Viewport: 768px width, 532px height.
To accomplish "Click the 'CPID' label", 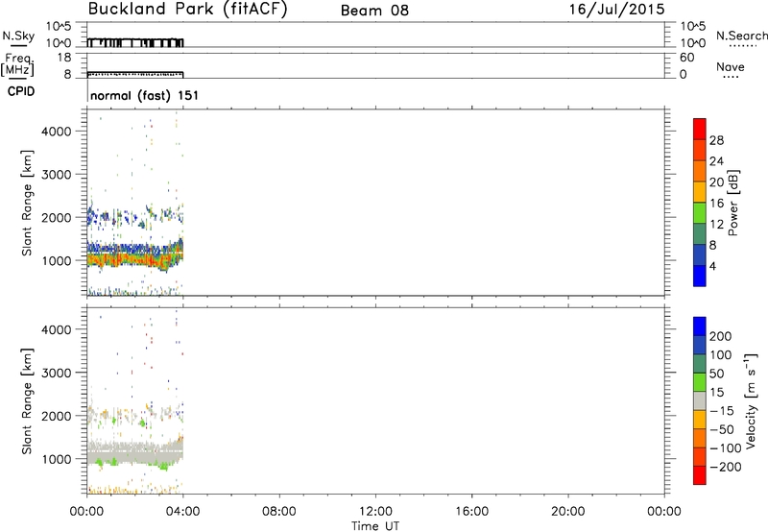I will click(x=21, y=91).
